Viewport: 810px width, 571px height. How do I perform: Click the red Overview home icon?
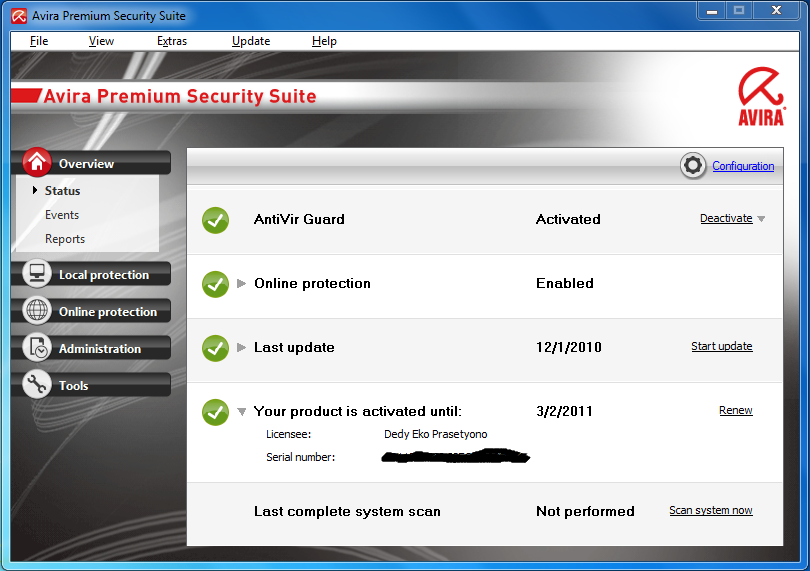point(37,162)
